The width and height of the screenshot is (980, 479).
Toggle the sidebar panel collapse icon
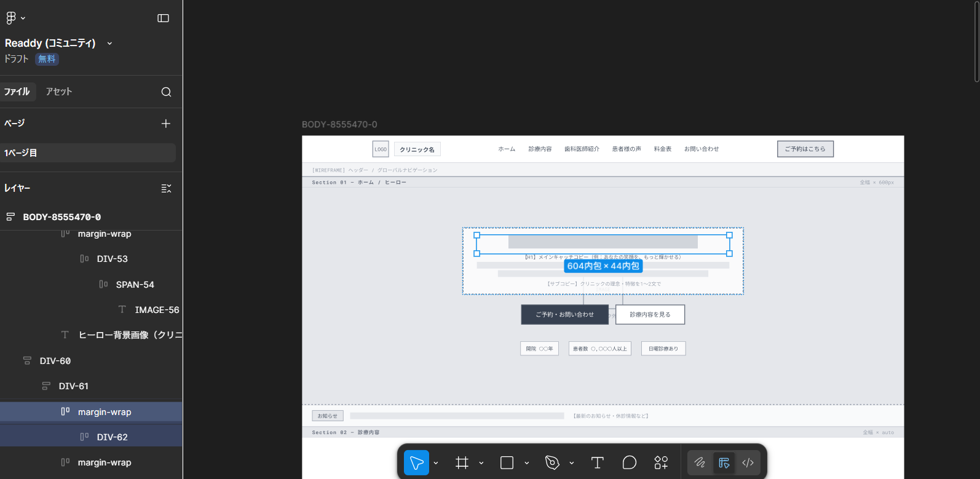(x=163, y=18)
